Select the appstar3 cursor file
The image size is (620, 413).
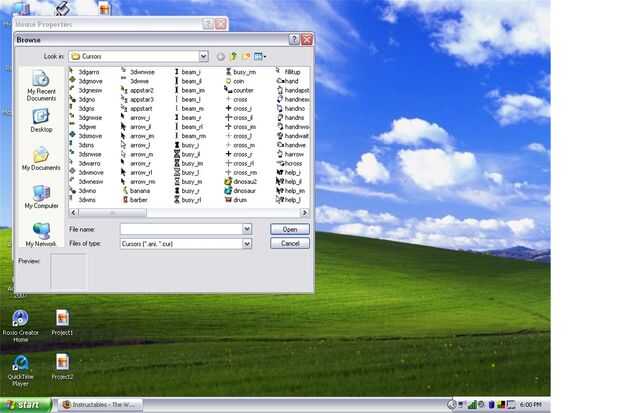[x=138, y=99]
